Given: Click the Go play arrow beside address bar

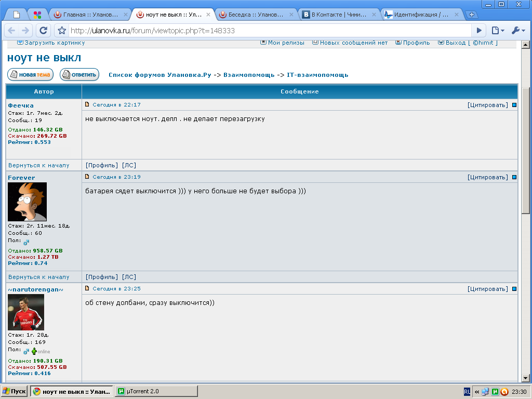Looking at the screenshot, I should 479,31.
